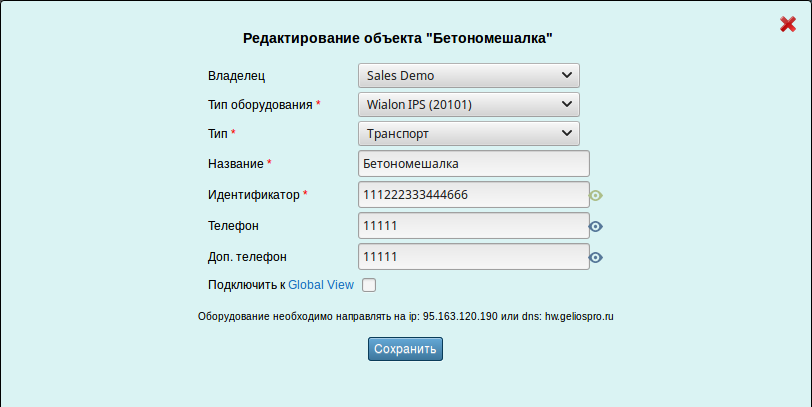Focus the Идентификатор input with 111222333444666

coord(472,194)
